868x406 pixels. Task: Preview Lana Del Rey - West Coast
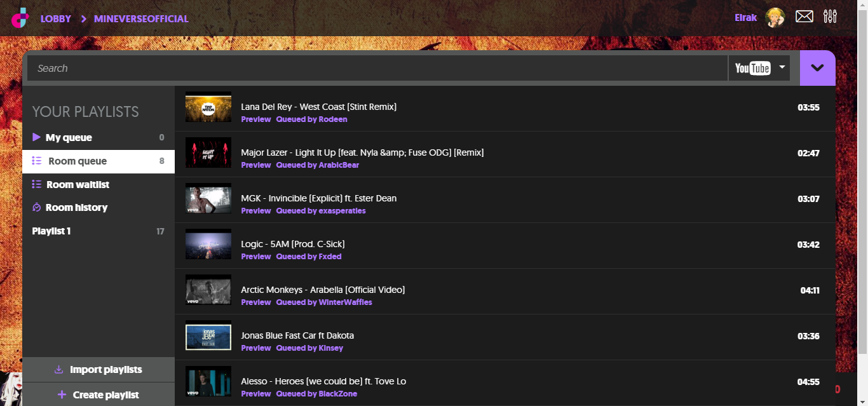click(256, 119)
